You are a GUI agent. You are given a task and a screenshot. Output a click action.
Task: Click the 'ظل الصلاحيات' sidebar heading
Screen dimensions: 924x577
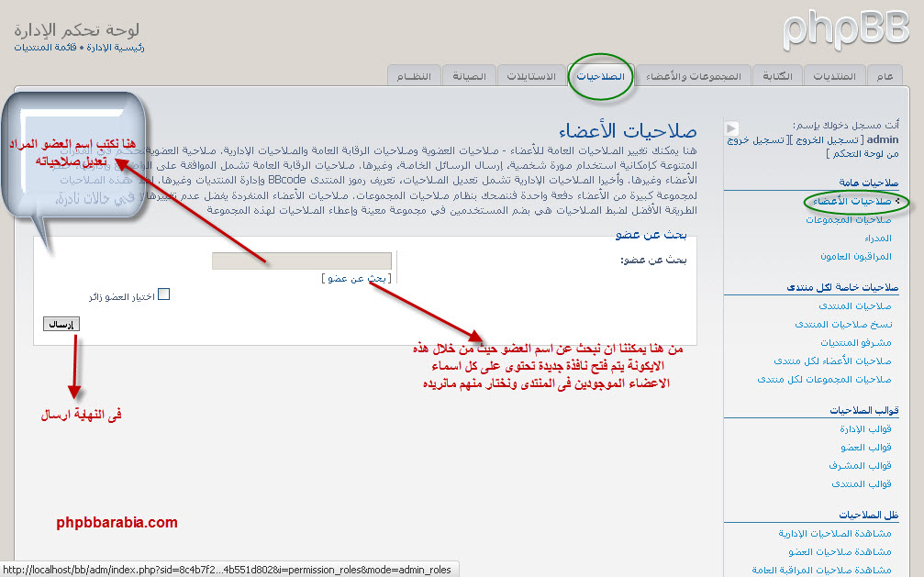click(x=869, y=516)
